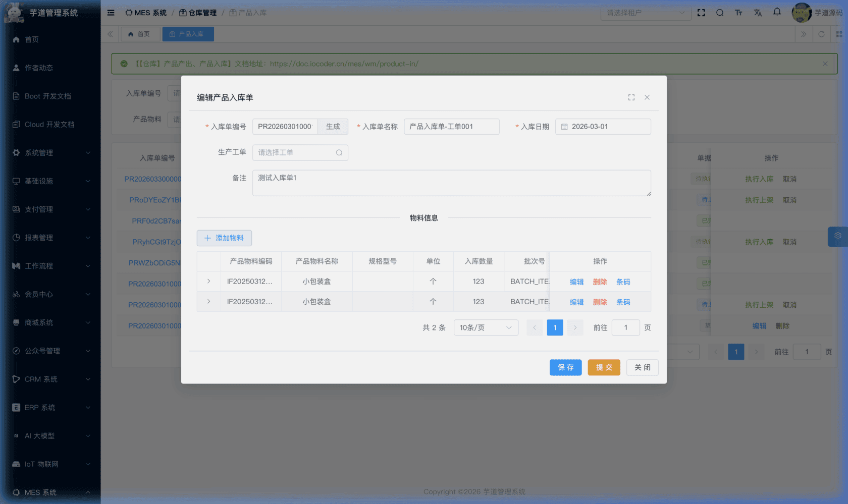Click the language translation icon
Viewport: 848px width, 504px height.
coord(758,13)
